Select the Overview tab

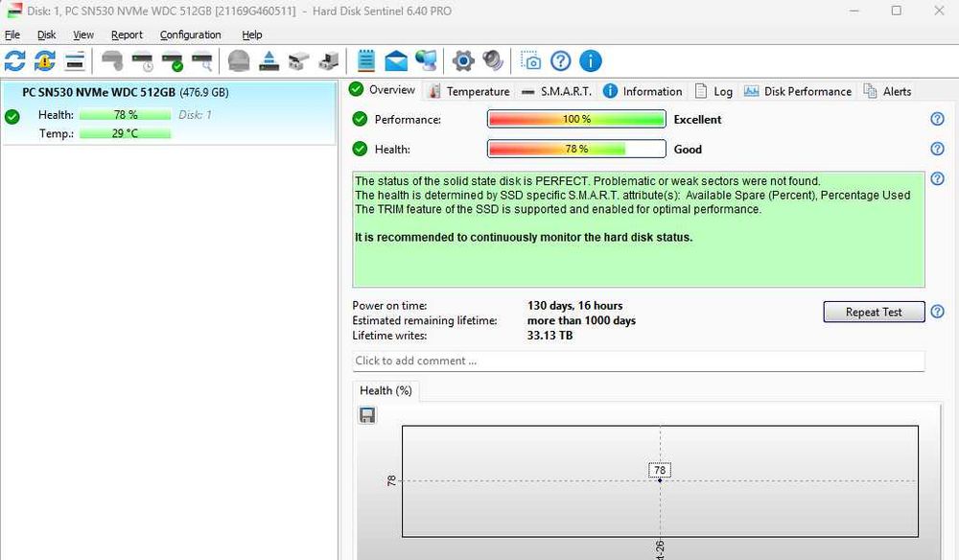pyautogui.click(x=383, y=90)
